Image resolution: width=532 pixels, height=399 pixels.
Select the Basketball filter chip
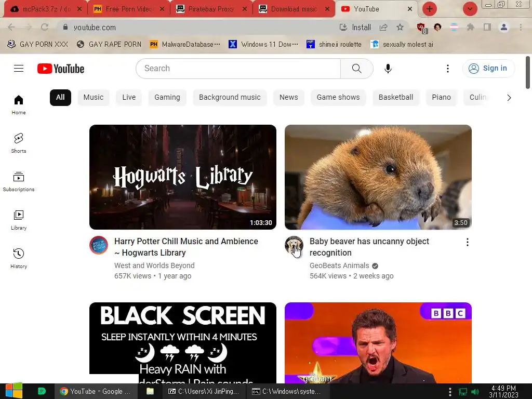396,97
